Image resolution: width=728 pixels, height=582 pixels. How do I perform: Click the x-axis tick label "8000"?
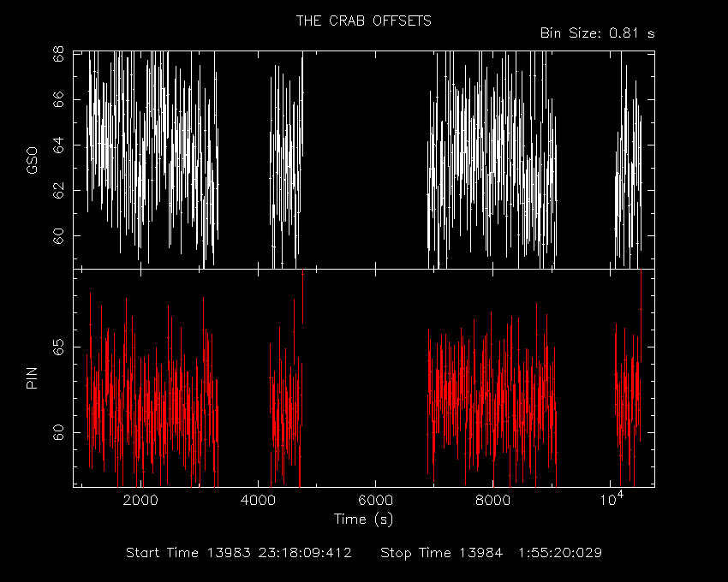[x=493, y=501]
